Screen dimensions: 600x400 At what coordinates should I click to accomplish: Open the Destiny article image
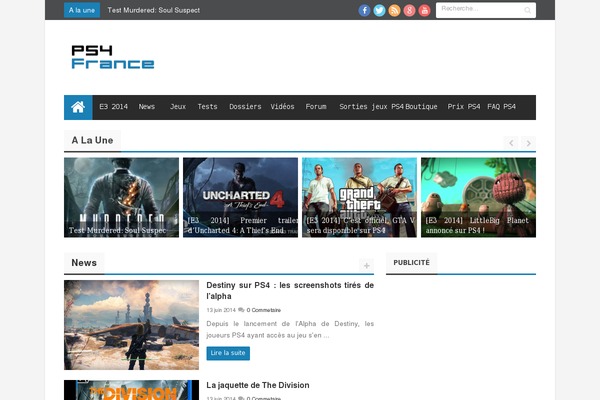131,325
